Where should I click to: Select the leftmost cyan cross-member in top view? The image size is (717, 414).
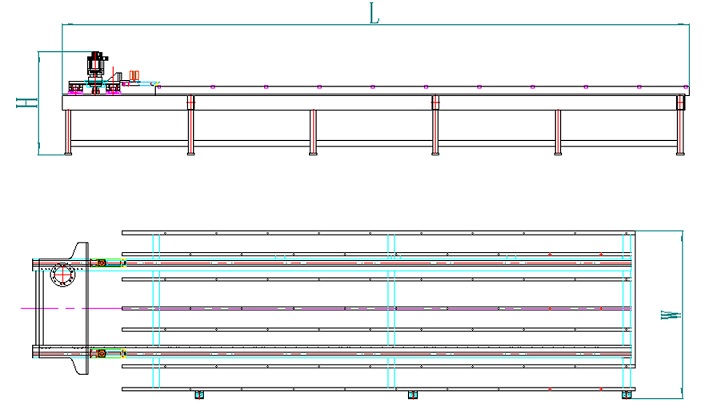[155, 310]
